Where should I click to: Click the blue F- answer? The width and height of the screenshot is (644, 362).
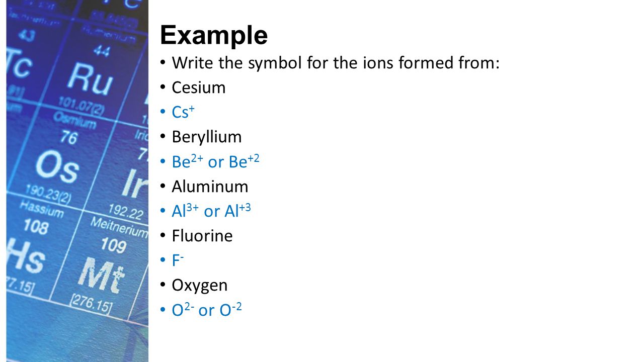(177, 260)
